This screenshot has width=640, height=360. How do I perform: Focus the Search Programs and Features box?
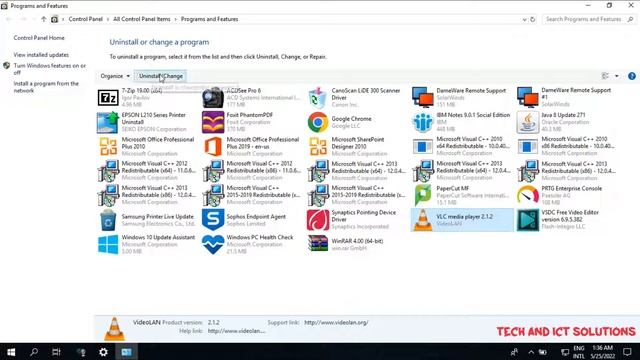coord(588,19)
